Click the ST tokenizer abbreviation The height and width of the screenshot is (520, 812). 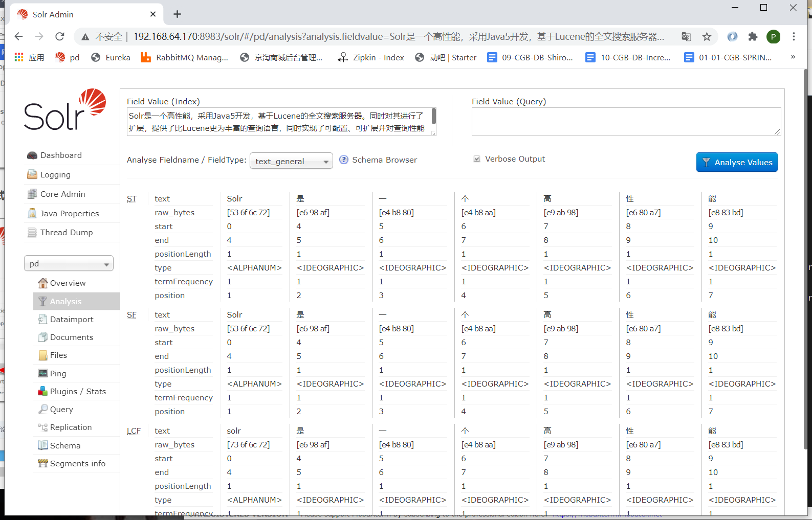[x=132, y=199]
